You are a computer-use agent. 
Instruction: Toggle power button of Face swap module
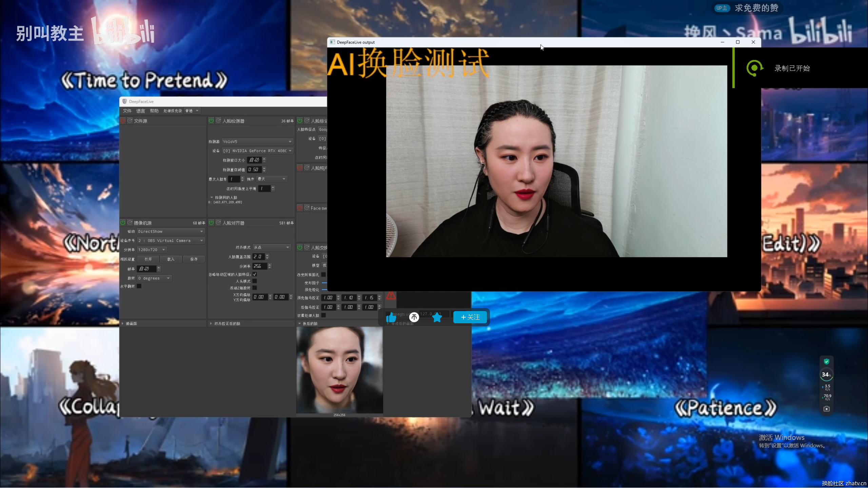(x=300, y=208)
